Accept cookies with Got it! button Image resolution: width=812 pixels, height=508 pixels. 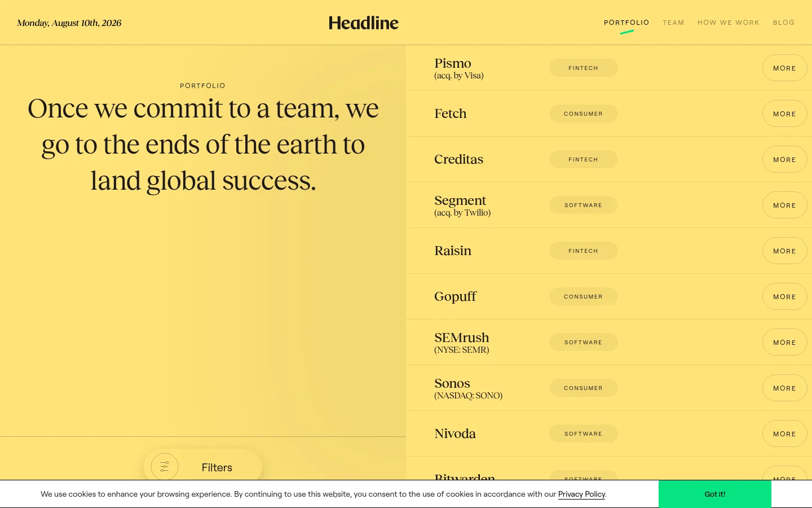[x=715, y=494]
